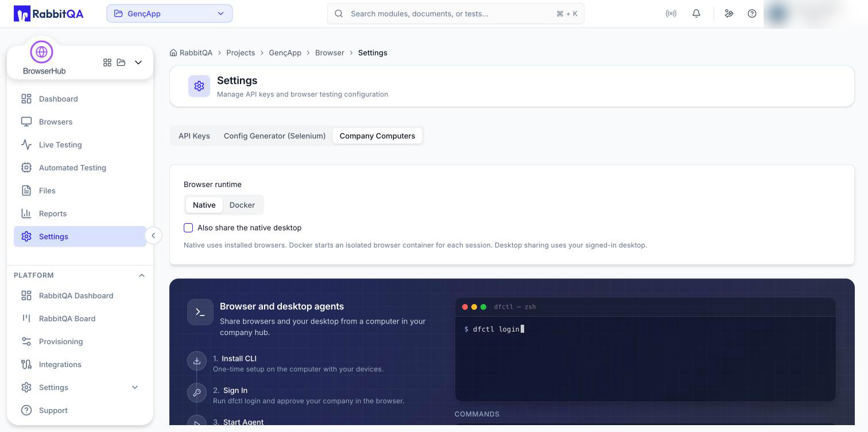This screenshot has height=432, width=868.
Task: Click the RabbitQA logo
Action: click(49, 14)
